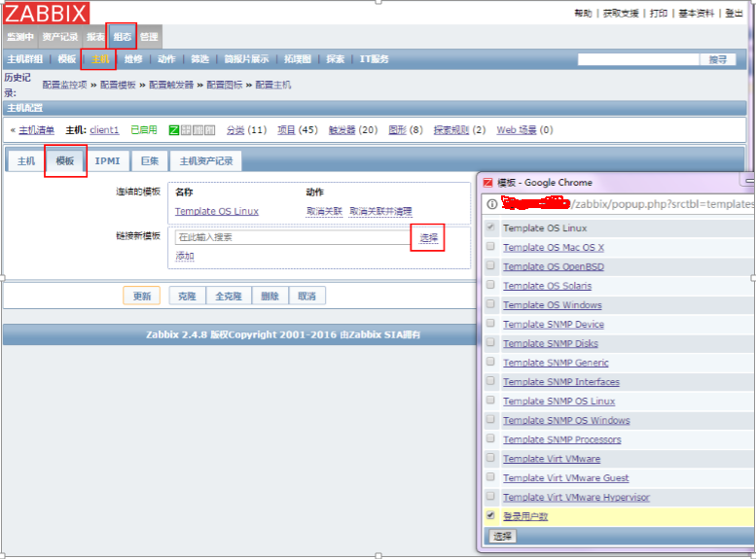Enable Template SNMP Device checkbox

tap(490, 324)
